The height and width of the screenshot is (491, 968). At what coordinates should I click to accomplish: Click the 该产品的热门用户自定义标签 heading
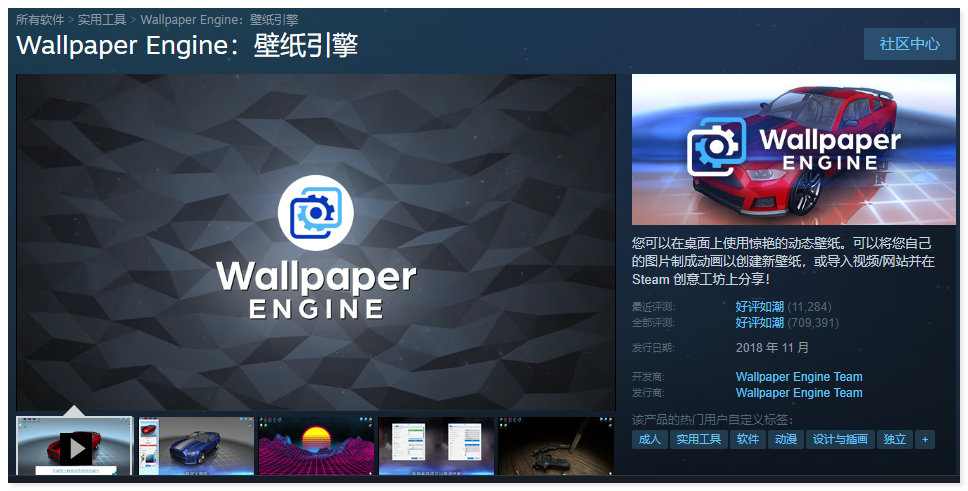click(x=712, y=420)
